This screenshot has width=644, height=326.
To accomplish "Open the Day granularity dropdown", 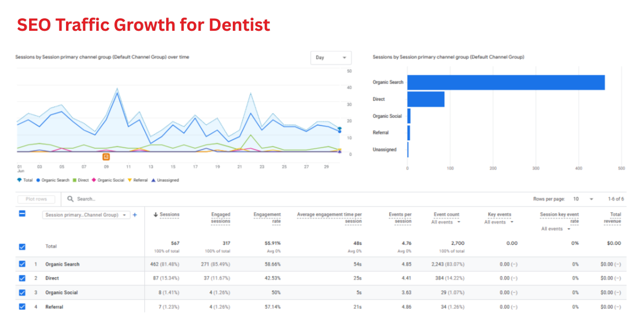I will 331,58.
